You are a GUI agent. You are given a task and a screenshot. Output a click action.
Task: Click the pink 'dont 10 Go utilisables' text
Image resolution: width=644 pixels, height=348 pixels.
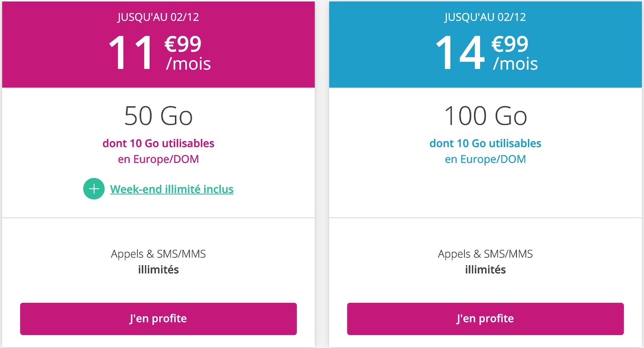pyautogui.click(x=158, y=143)
